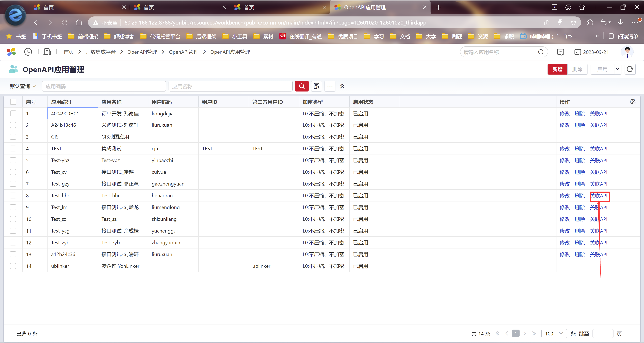Image resolution: width=644 pixels, height=343 pixels.
Task: Open the dropdown arrow next to 启用
Action: point(618,69)
